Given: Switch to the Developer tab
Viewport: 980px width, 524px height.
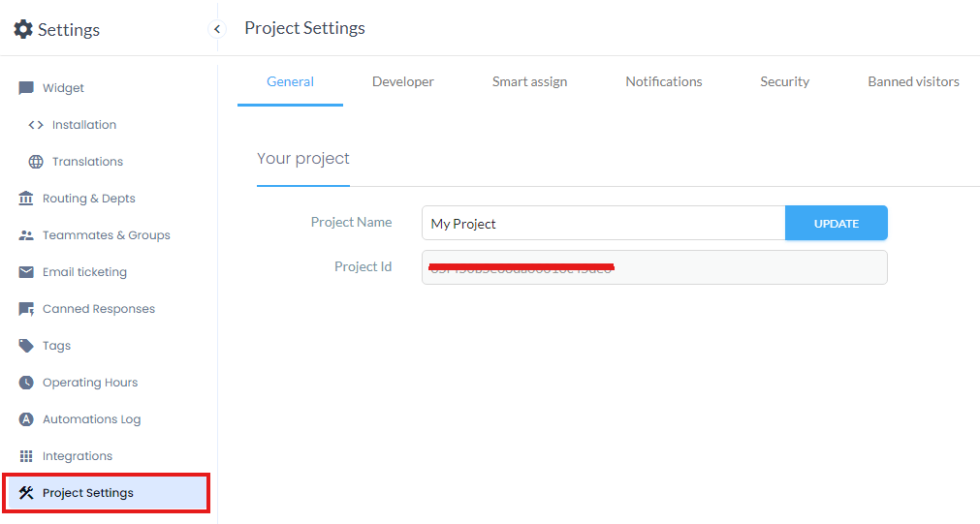Looking at the screenshot, I should [402, 82].
